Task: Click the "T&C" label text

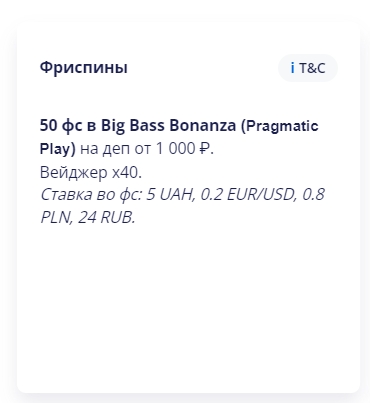Action: pos(312,68)
